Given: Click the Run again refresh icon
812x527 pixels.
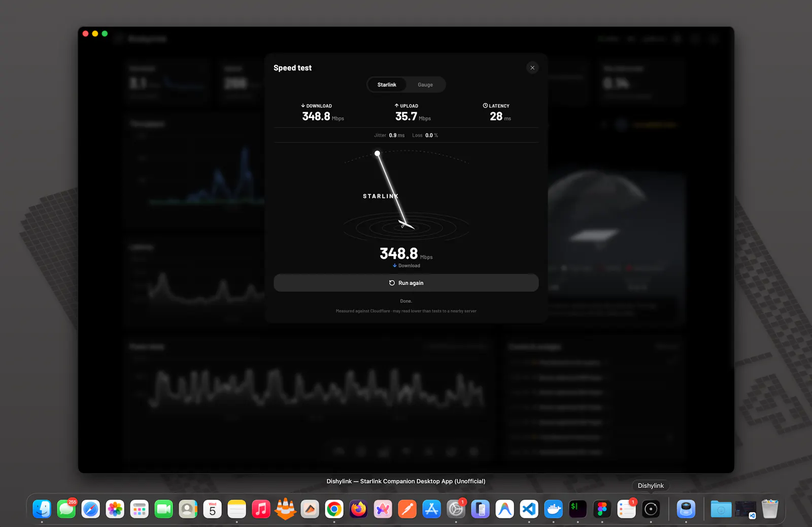Looking at the screenshot, I should click(x=392, y=283).
